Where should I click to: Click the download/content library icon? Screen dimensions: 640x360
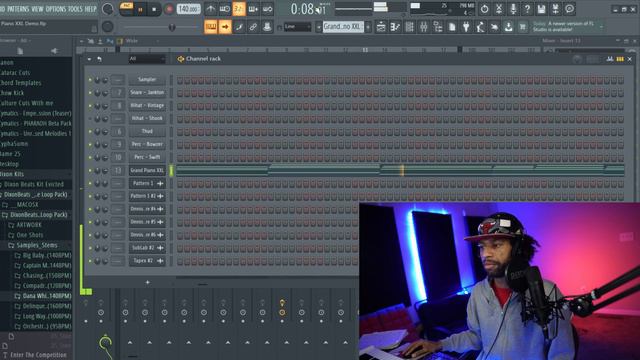tap(509, 27)
